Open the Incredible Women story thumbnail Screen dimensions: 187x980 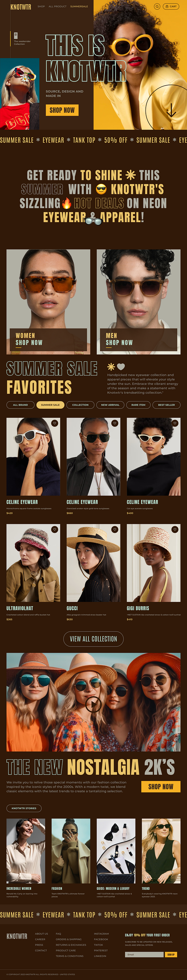pos(25,851)
